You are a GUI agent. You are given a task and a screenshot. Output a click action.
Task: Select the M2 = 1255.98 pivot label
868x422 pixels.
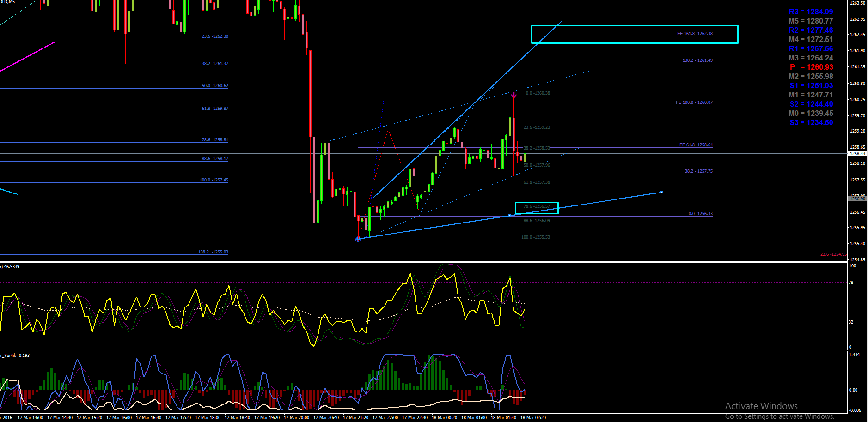pyautogui.click(x=811, y=77)
